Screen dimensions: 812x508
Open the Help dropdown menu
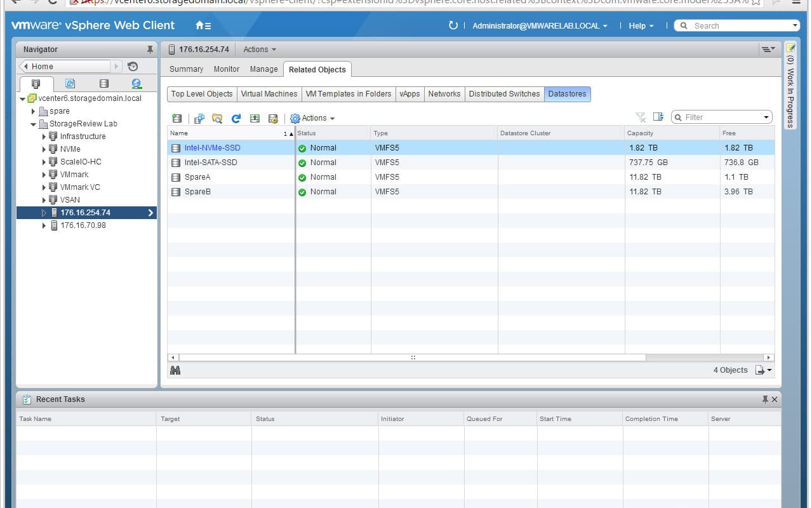pos(641,26)
